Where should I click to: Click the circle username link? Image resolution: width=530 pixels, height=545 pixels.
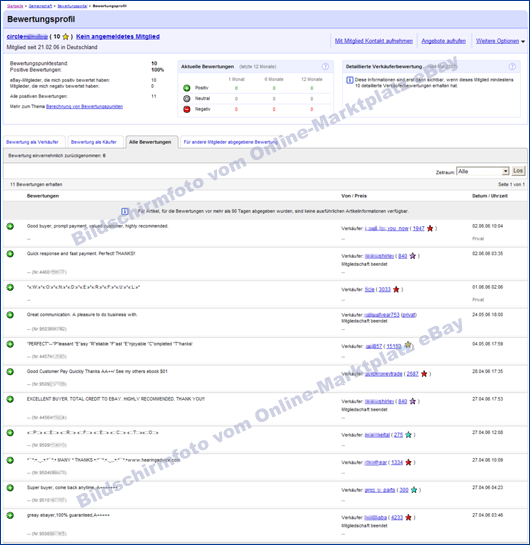coord(27,36)
